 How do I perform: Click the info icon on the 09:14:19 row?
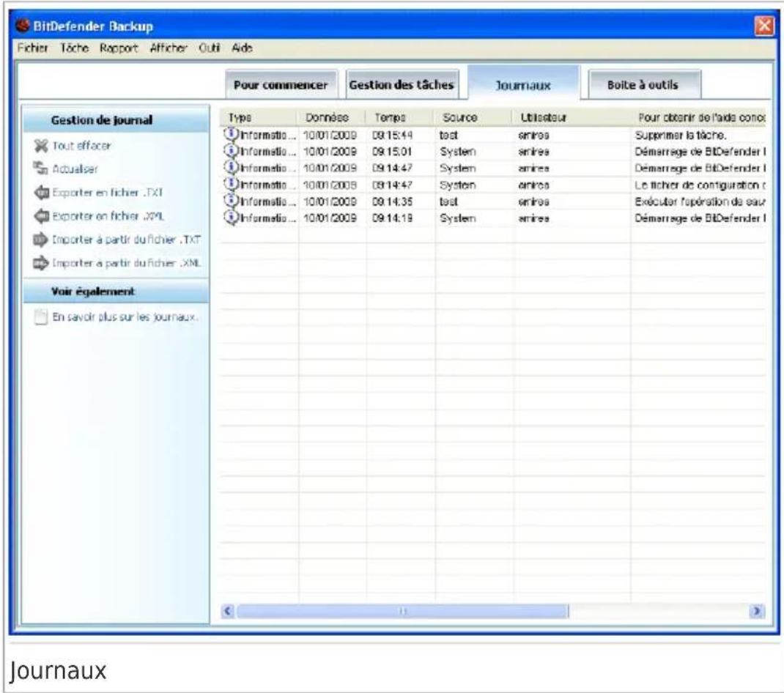coord(231,218)
